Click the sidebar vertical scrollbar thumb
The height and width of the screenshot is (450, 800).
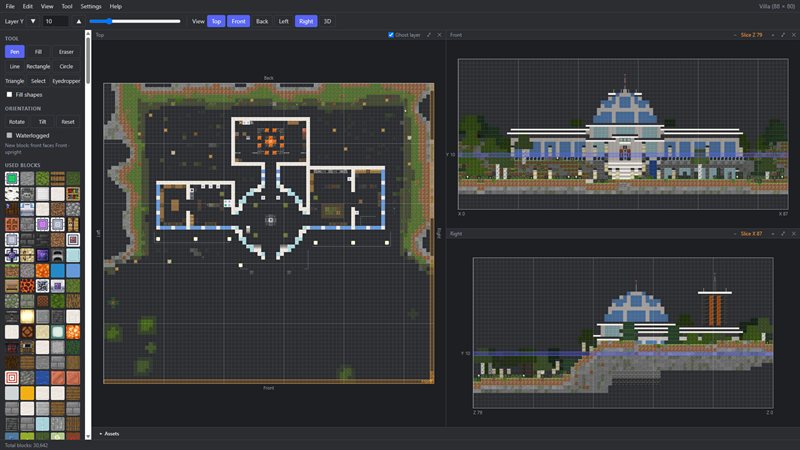click(x=88, y=60)
